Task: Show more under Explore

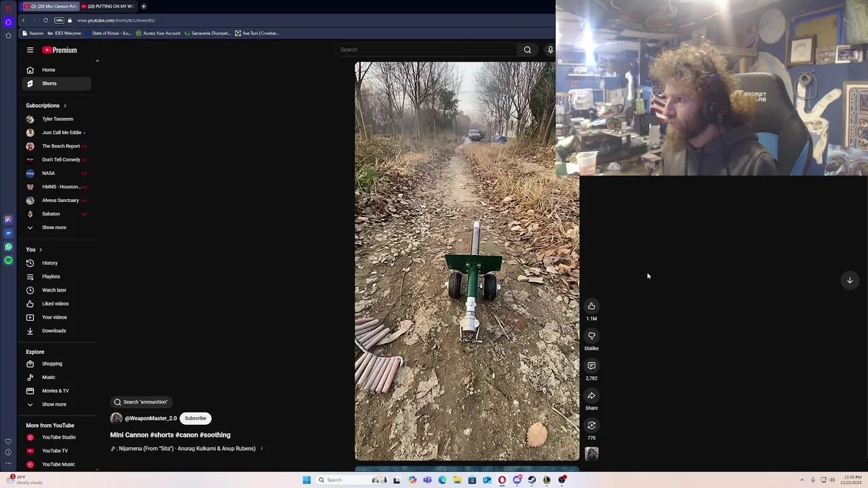Action: click(x=57, y=405)
